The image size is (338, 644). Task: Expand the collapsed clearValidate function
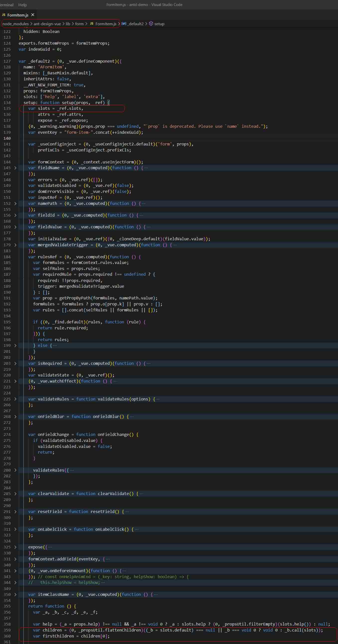pos(15,494)
